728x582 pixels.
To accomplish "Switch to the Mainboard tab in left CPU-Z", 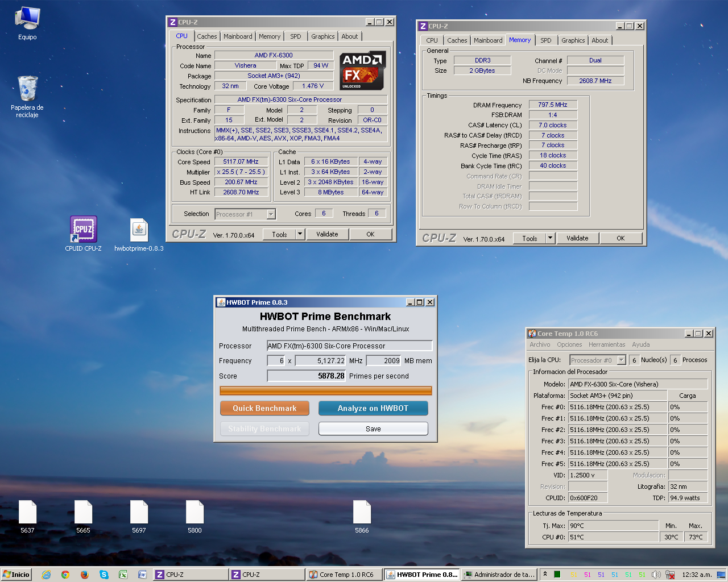I will tap(238, 36).
